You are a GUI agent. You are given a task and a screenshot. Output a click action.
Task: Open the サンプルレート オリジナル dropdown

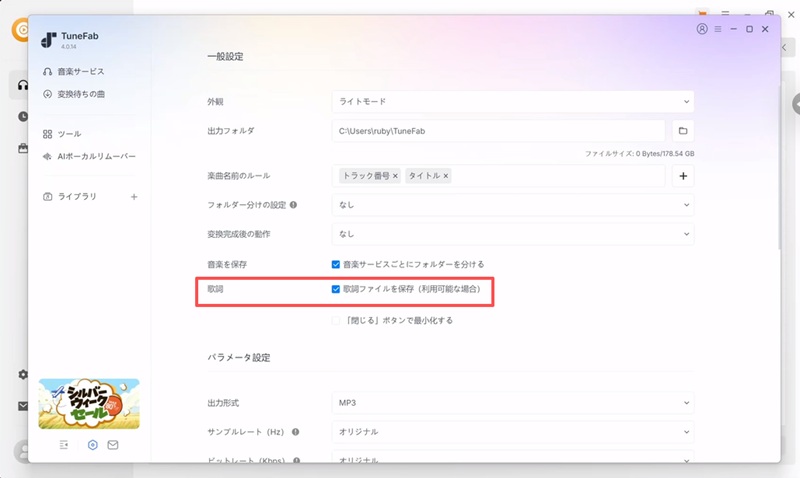tap(513, 432)
